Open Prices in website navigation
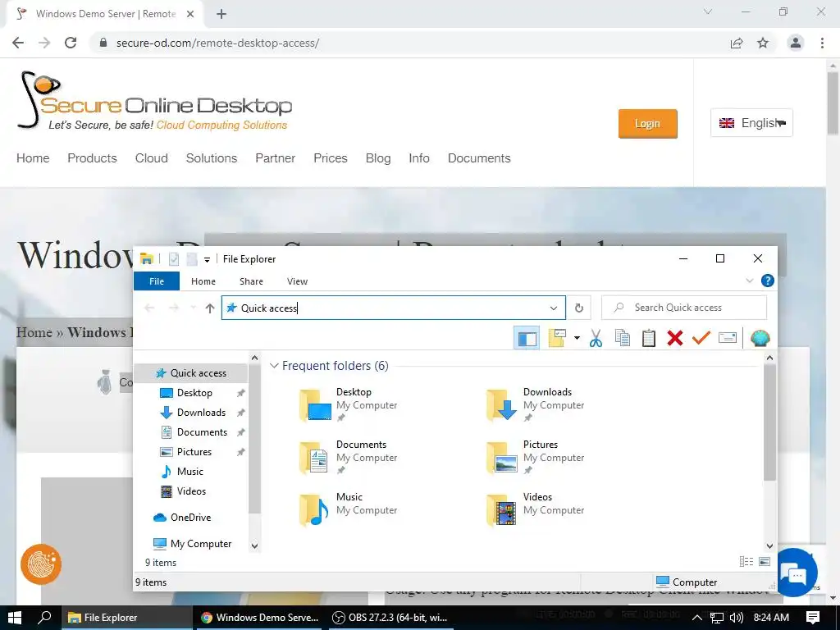This screenshot has width=840, height=630. pos(331,158)
